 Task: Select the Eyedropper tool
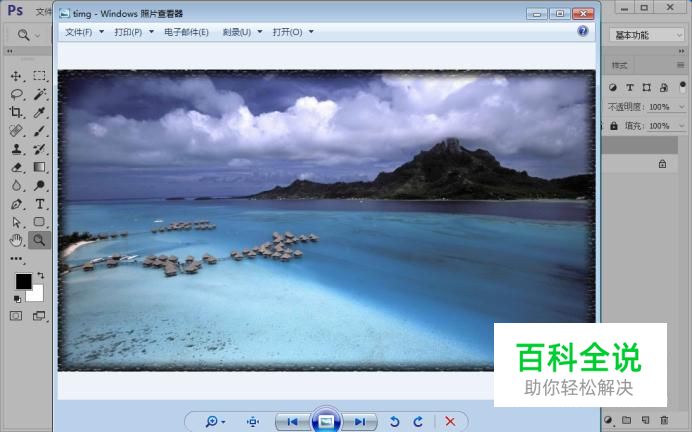click(39, 112)
